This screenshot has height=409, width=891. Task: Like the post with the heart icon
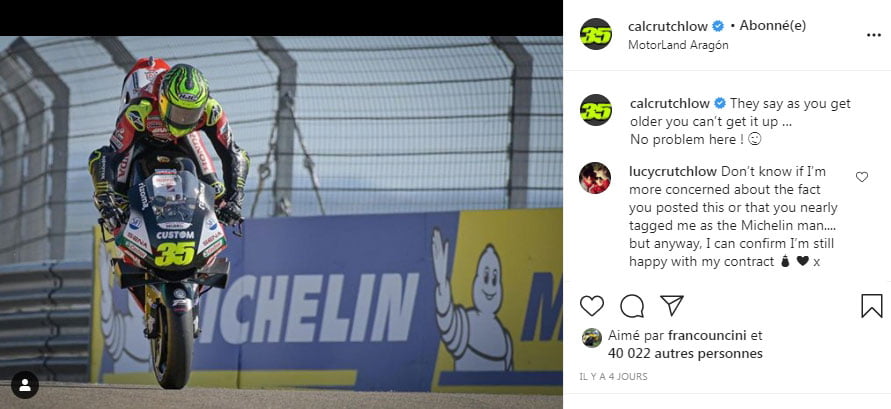pyautogui.click(x=592, y=306)
